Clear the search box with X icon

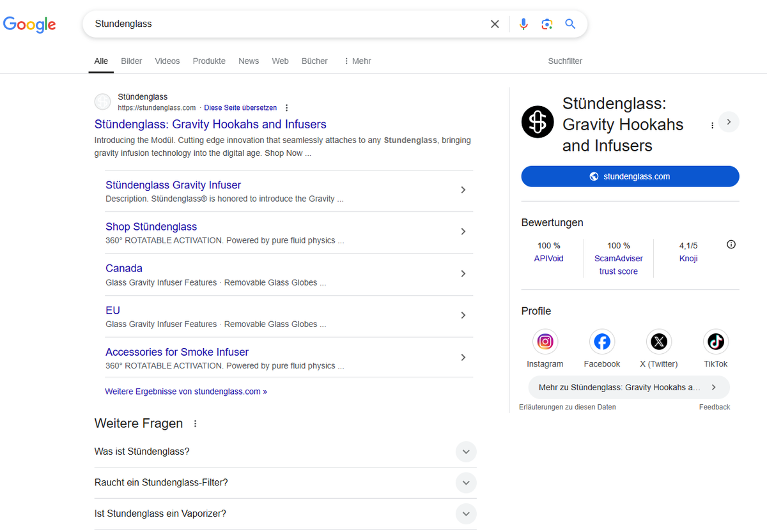coord(495,24)
